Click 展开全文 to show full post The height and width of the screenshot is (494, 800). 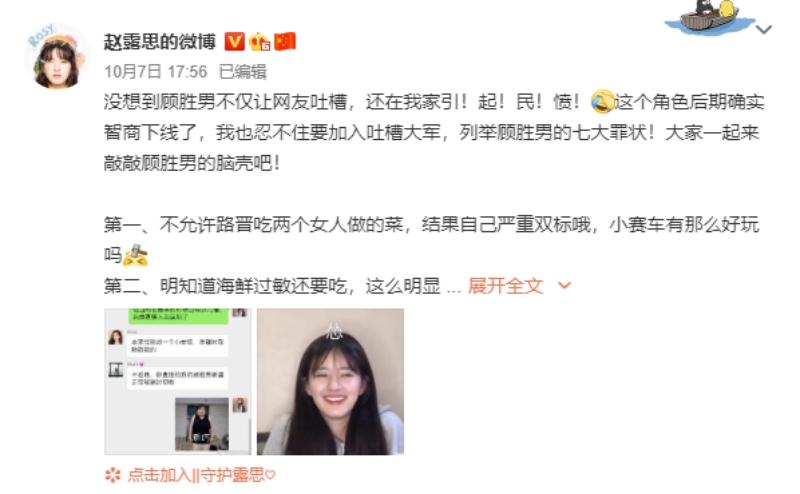(505, 286)
